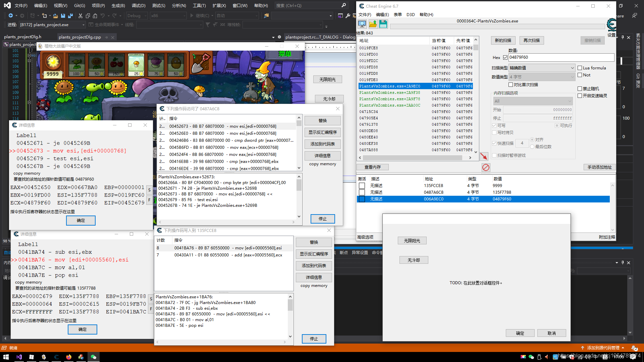Viewport: 644px width, 362px height.
Task: Select the PlantsVsZombies.exe+2A9F38 result row
Action: tap(416, 93)
